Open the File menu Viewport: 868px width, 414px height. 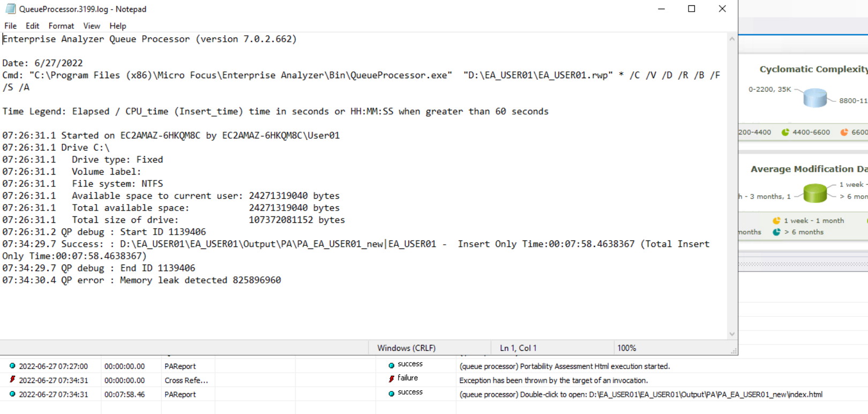[10, 26]
